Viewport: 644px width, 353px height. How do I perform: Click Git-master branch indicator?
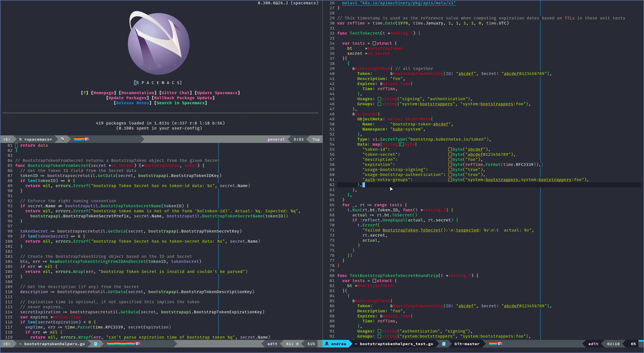click(467, 344)
